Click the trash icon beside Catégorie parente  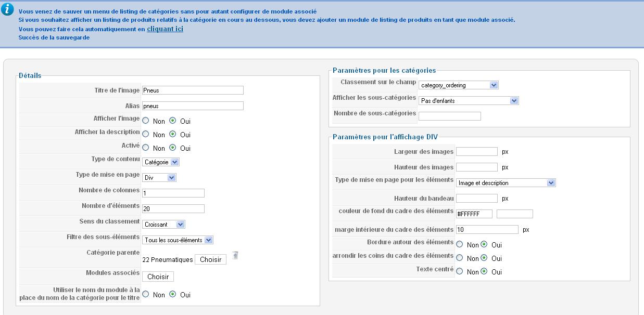[x=235, y=255]
